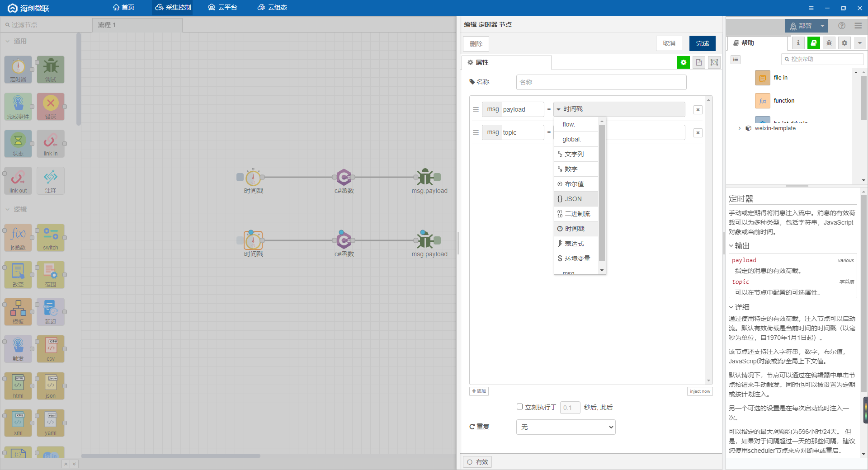
Task: Choose JSON type from the list
Action: click(x=576, y=199)
